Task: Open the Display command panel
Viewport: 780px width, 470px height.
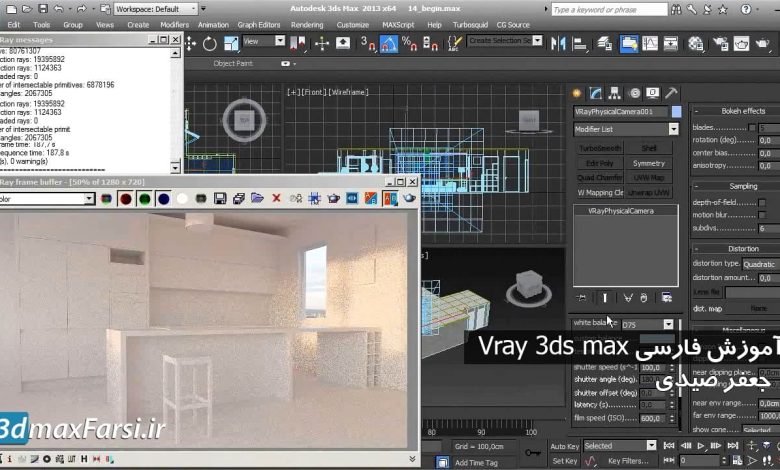Action: pos(653,93)
